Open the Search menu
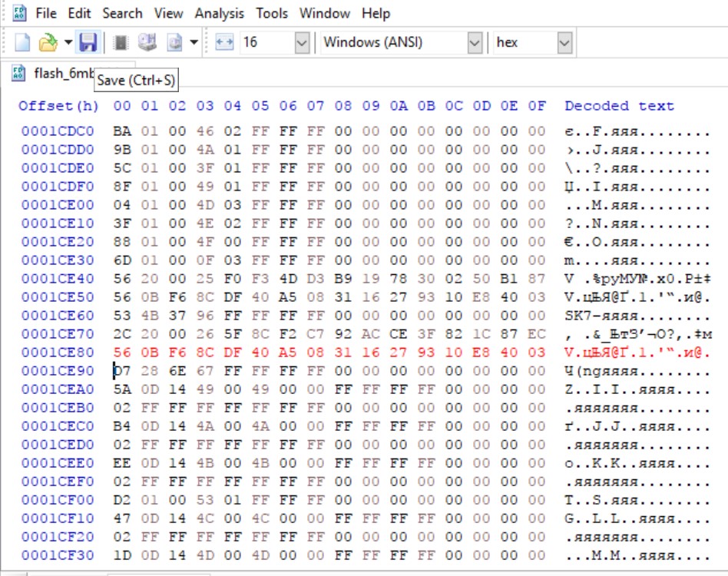This screenshot has height=576, width=728. (x=122, y=13)
